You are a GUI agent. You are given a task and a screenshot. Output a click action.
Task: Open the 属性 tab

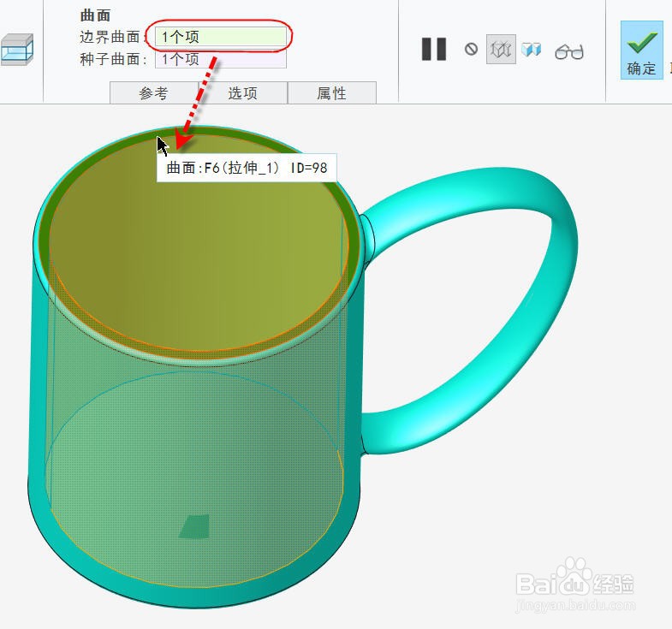[331, 92]
